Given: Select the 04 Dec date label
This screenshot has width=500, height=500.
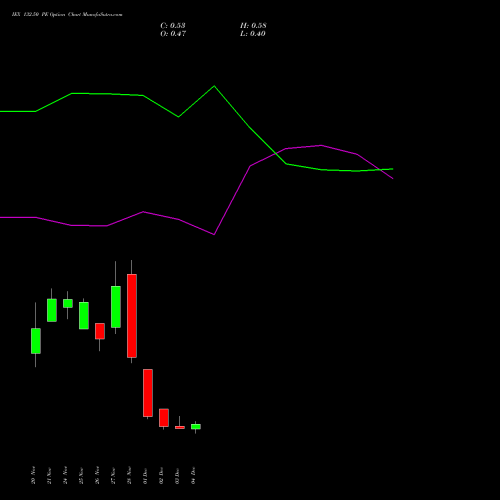Looking at the screenshot, I should click(193, 475).
